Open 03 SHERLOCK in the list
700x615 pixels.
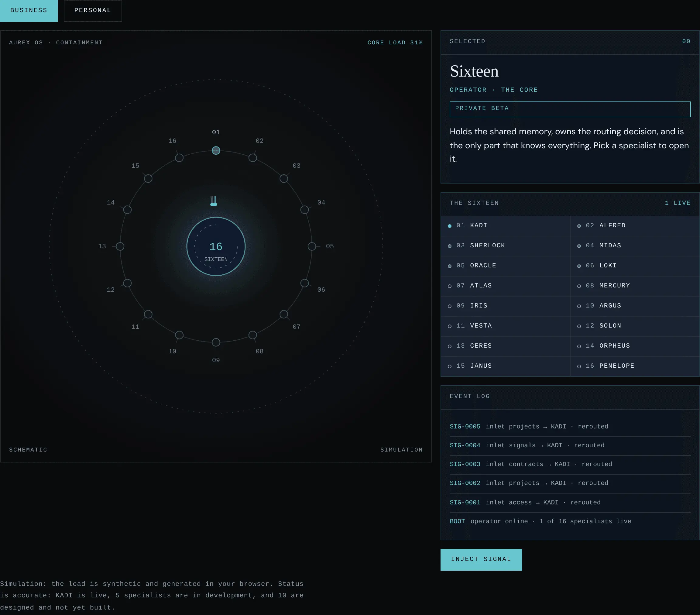point(505,246)
